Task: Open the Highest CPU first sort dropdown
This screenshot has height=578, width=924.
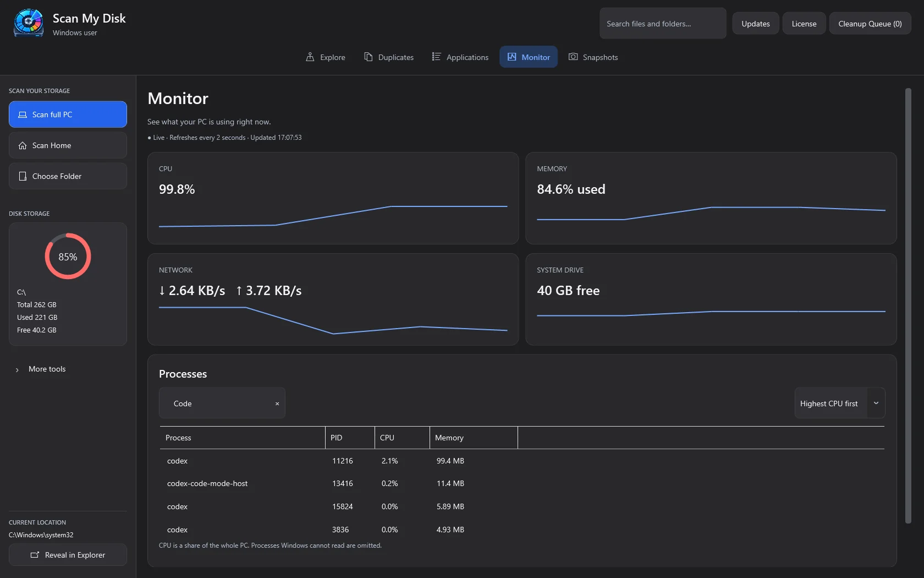Action: [839, 403]
